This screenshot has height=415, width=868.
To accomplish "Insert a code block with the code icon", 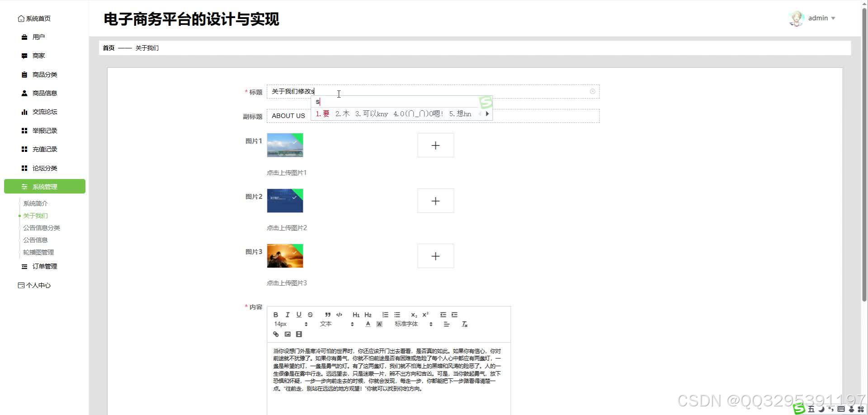I will tap(339, 315).
